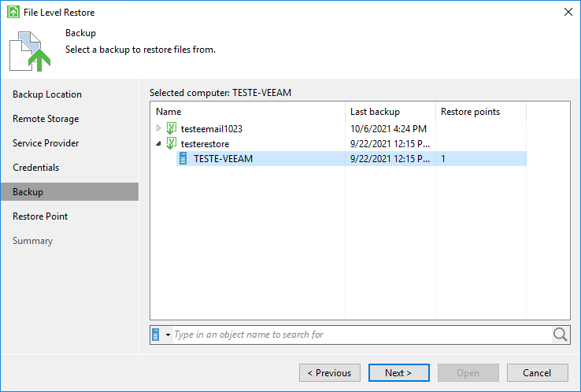This screenshot has width=581, height=392.
Task: Go to the Restore Point step
Action: click(40, 216)
